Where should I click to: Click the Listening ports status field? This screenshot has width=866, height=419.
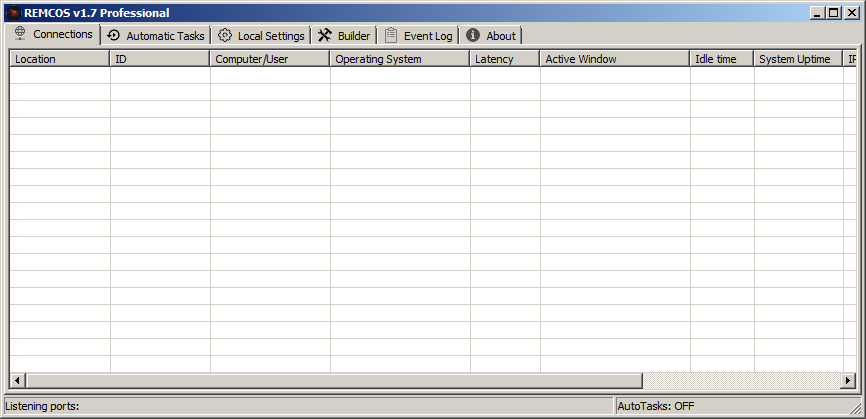tap(308, 406)
